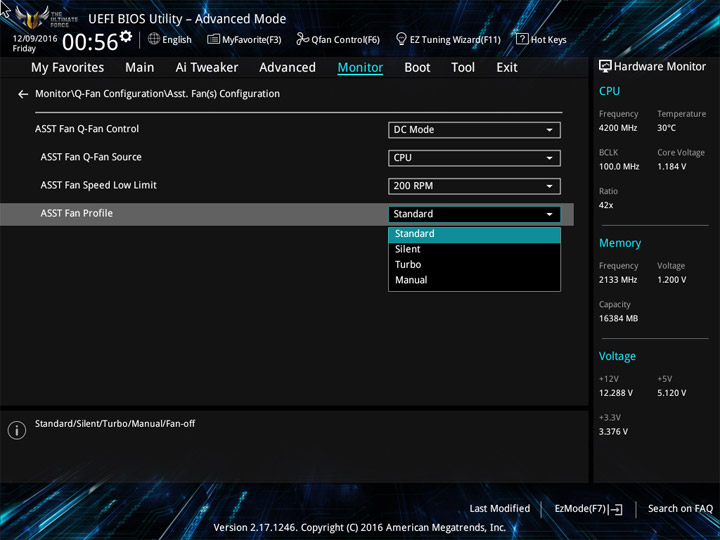Click the 12/09/2016 date text
This screenshot has height=540, width=720.
coord(35,39)
